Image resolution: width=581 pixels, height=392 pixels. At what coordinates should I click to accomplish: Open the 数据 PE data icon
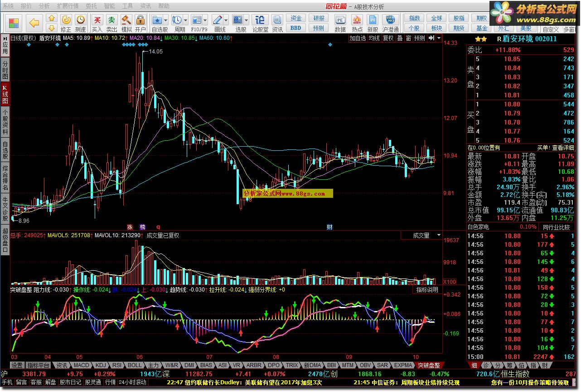pos(340,23)
